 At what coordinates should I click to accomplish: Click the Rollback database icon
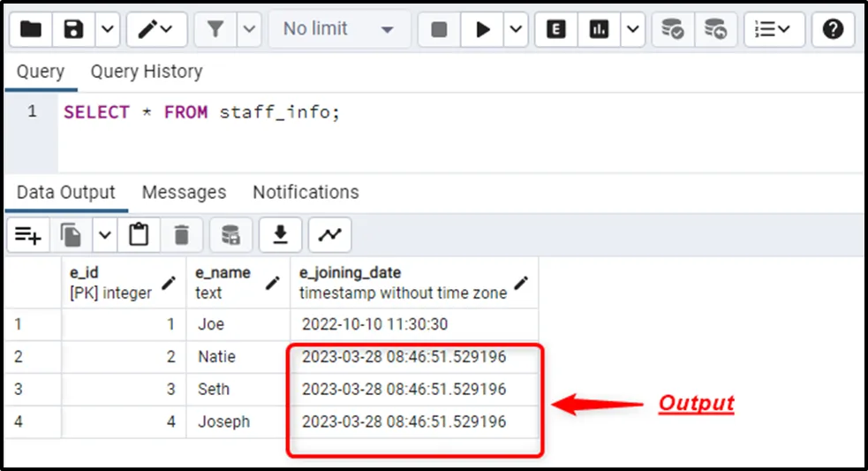point(715,29)
